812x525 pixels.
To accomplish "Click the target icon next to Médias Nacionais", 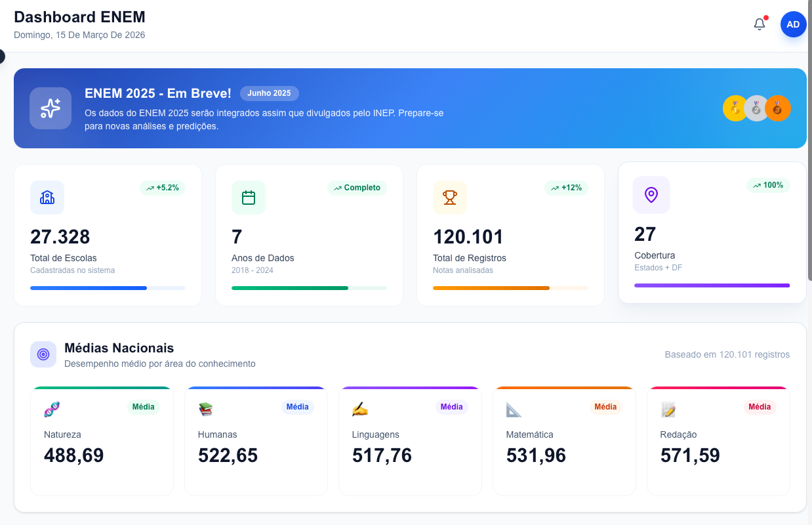I will (43, 354).
